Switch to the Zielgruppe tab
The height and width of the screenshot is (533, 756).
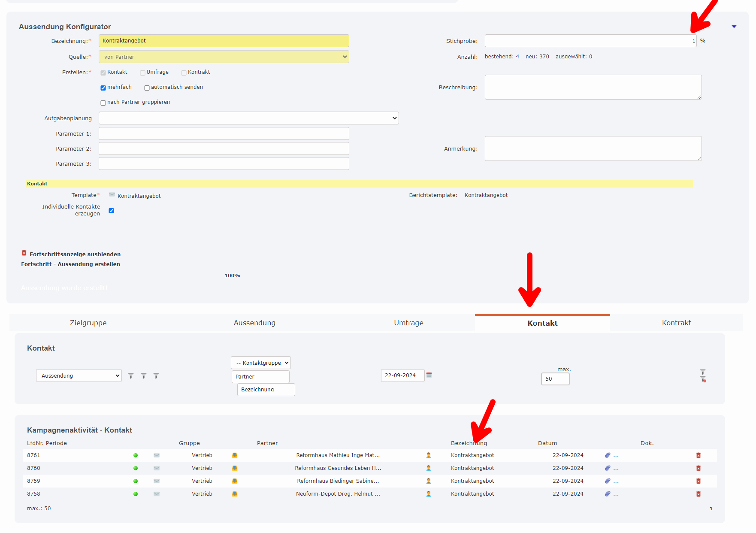coord(88,323)
